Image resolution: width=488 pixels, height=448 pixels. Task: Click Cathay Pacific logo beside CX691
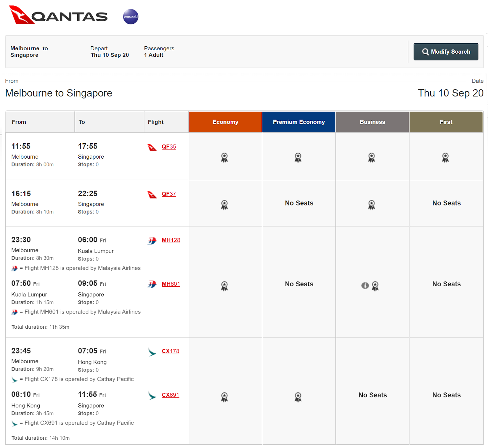pyautogui.click(x=152, y=396)
